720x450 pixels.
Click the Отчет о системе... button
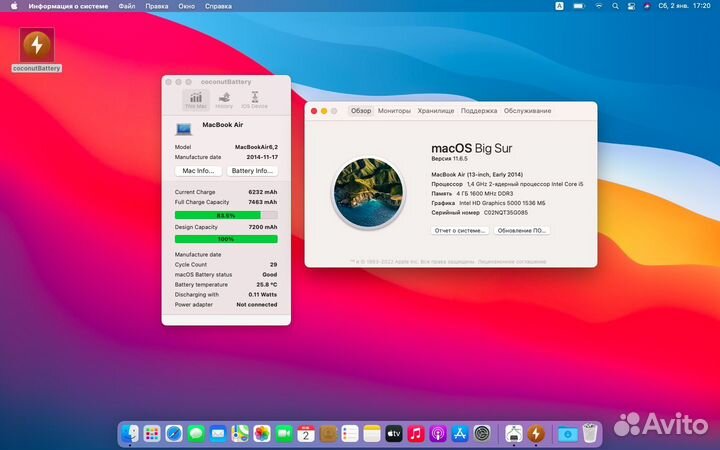pos(460,231)
